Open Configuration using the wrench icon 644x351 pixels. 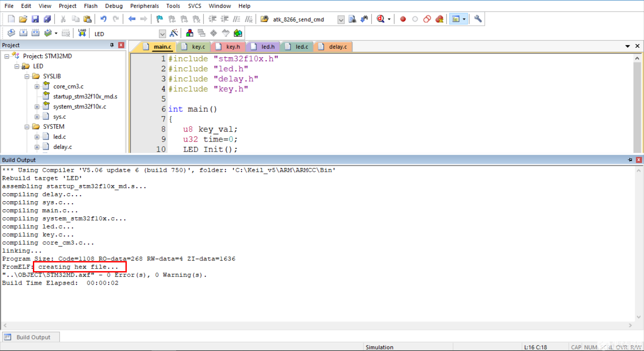[x=478, y=19]
